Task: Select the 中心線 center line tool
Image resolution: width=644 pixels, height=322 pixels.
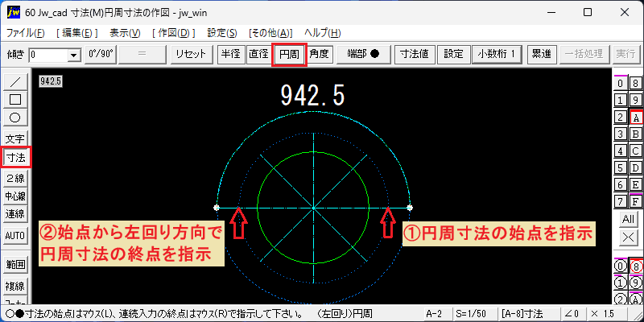Action: pos(15,196)
